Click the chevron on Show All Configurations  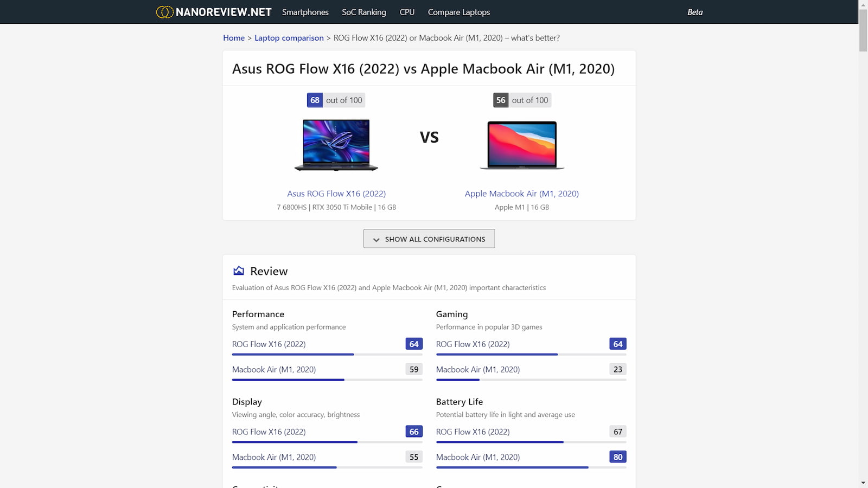[376, 240]
